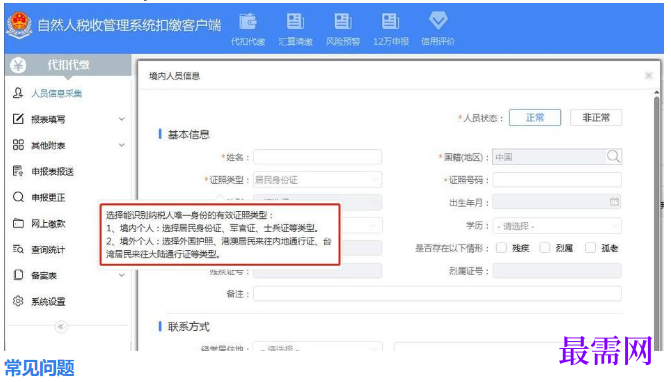Close the 境内人员信息 dialog
The width and height of the screenshot is (671, 382).
[648, 76]
